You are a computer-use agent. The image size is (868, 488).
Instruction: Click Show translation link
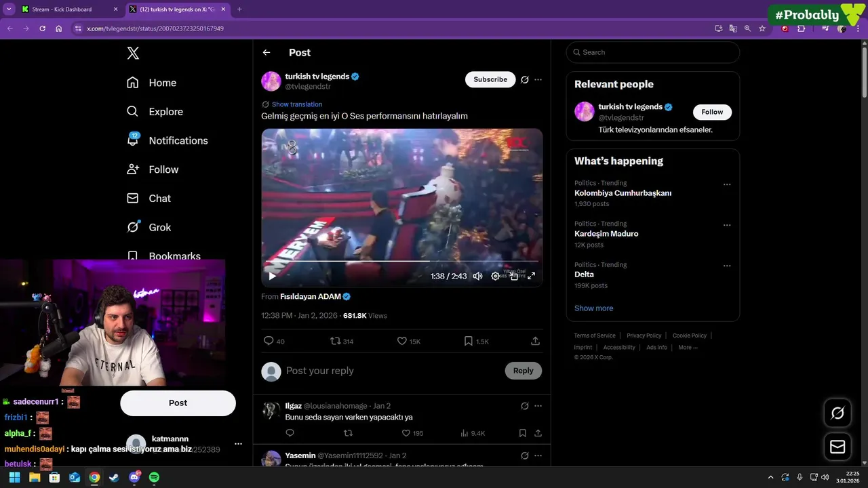coord(297,104)
